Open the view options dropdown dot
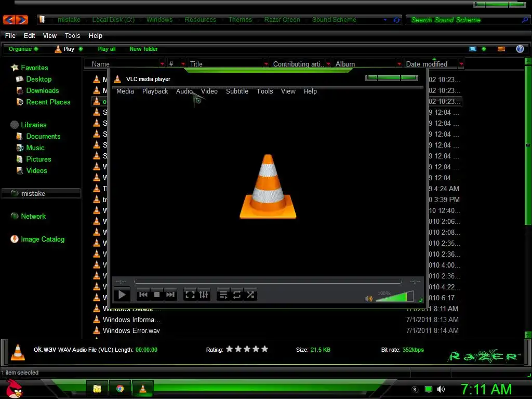 (484, 49)
